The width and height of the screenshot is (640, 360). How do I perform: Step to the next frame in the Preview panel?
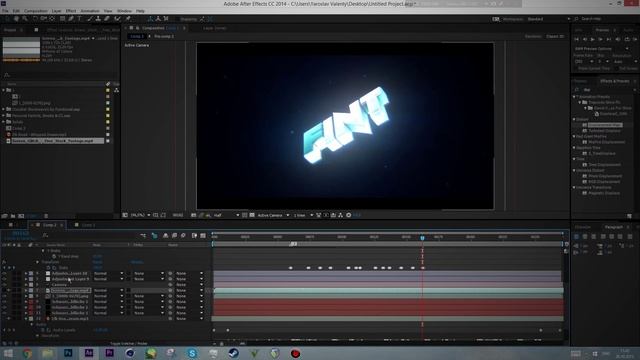point(600,39)
